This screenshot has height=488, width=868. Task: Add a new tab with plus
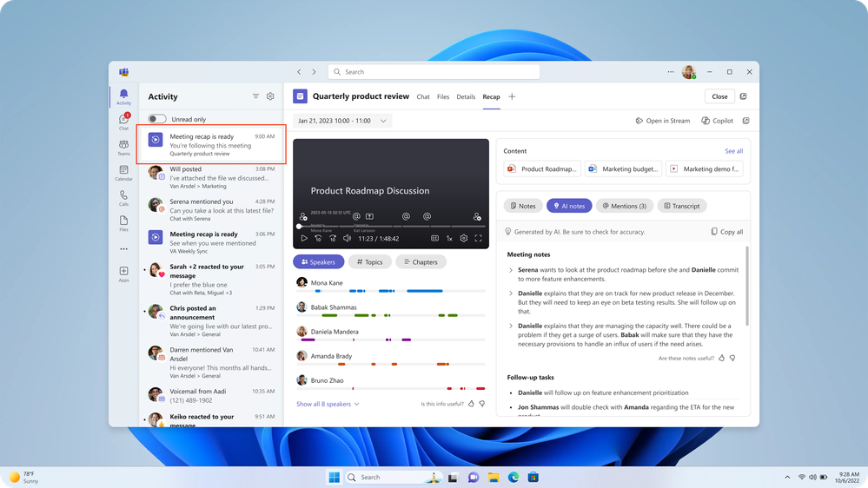(512, 97)
